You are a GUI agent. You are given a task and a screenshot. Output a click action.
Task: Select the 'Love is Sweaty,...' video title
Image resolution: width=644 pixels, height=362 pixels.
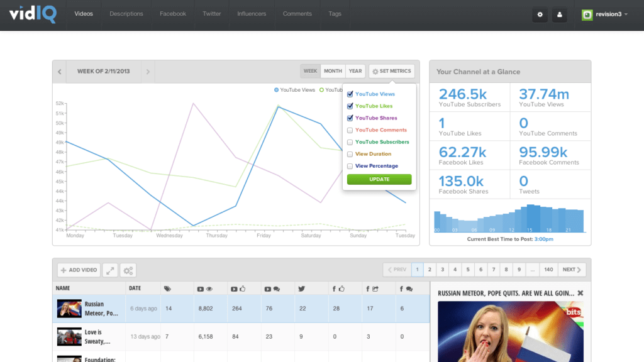(97, 337)
